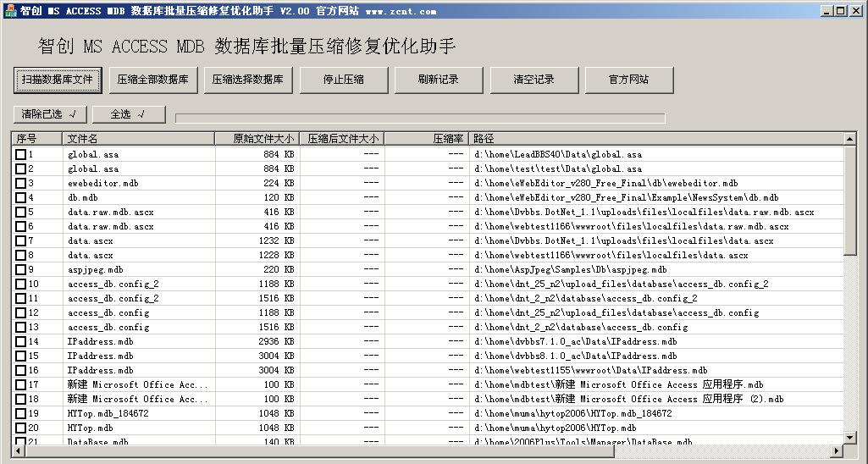Check row 9 aspjpeg.mdb checkbox
The image size is (868, 464).
[x=20, y=269]
